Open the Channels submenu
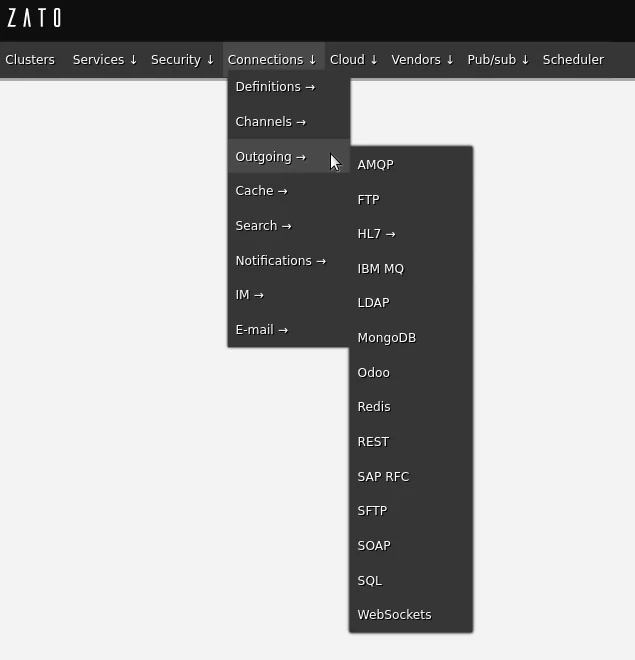635x660 pixels. click(x=270, y=122)
